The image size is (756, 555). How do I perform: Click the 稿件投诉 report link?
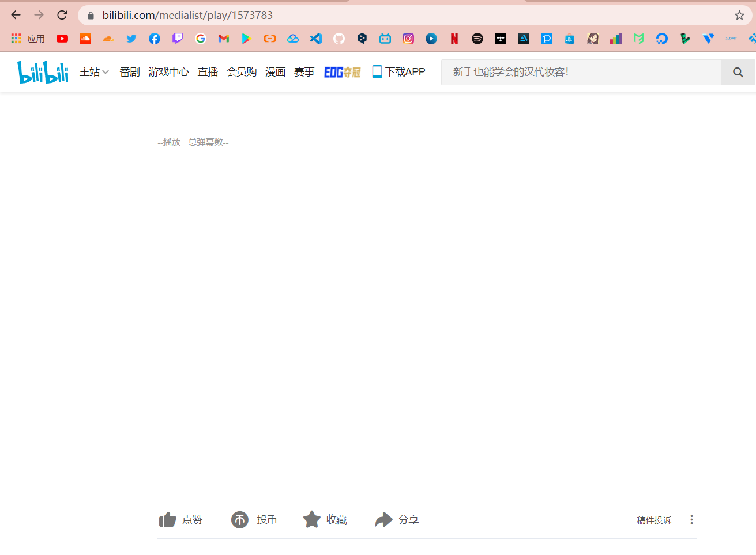coord(654,520)
